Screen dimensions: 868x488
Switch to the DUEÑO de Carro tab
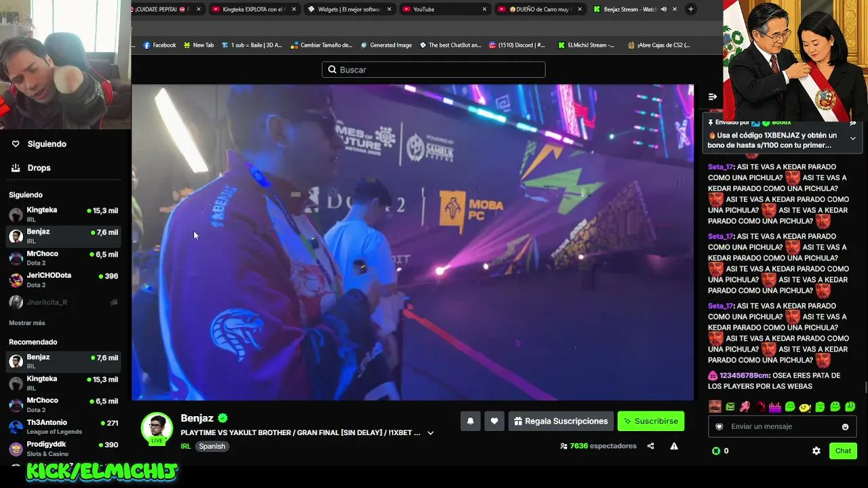coord(540,9)
